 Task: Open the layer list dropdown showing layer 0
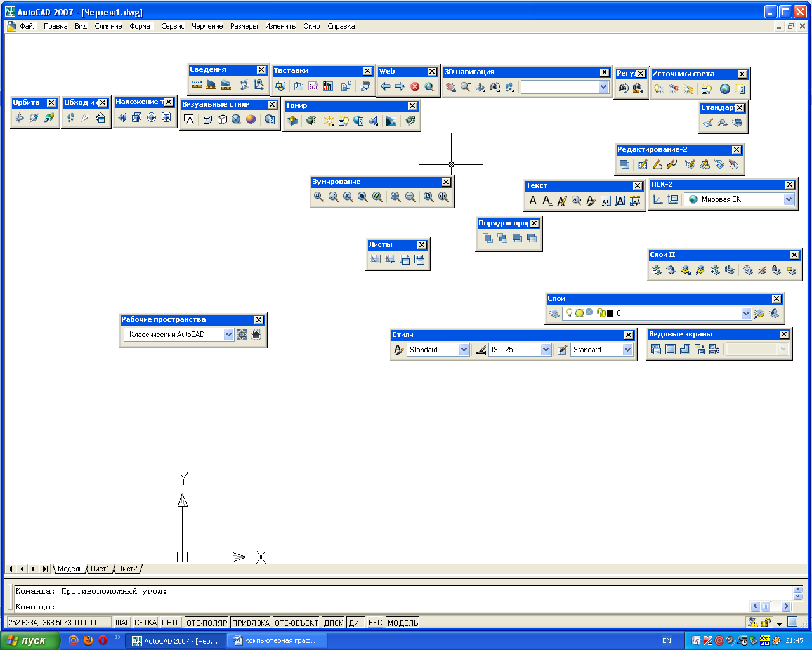[x=746, y=314]
